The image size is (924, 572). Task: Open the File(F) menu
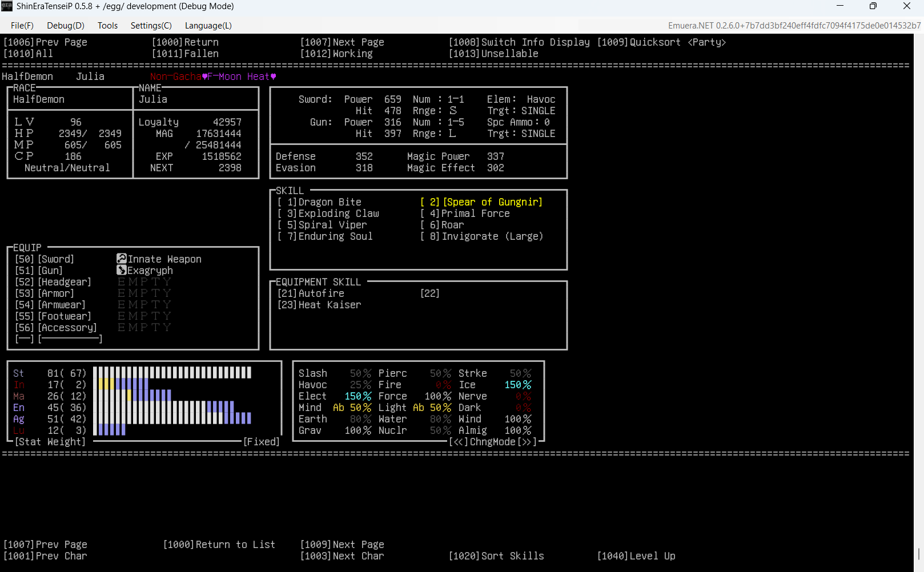(22, 26)
